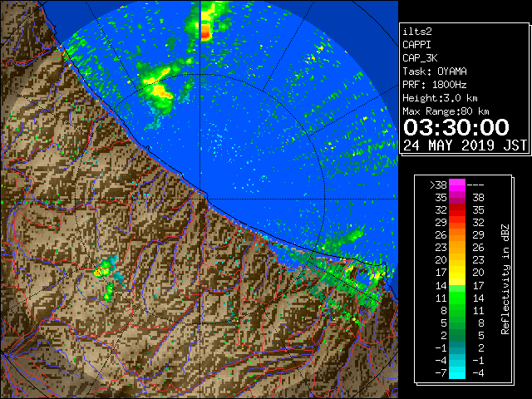The width and height of the screenshot is (532, 399).
Task: Pick the dark green swatch for 2–5 dBZ
Action: [x=457, y=335]
